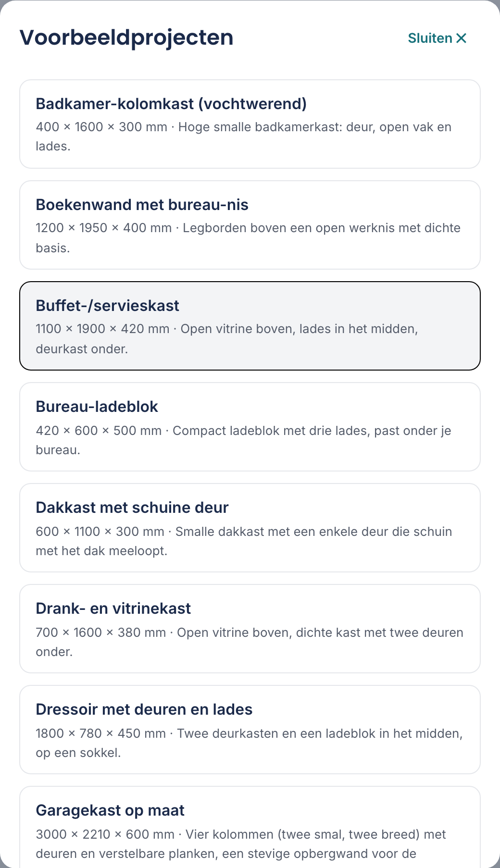Open the Bureau-ladeblok example

(x=250, y=427)
